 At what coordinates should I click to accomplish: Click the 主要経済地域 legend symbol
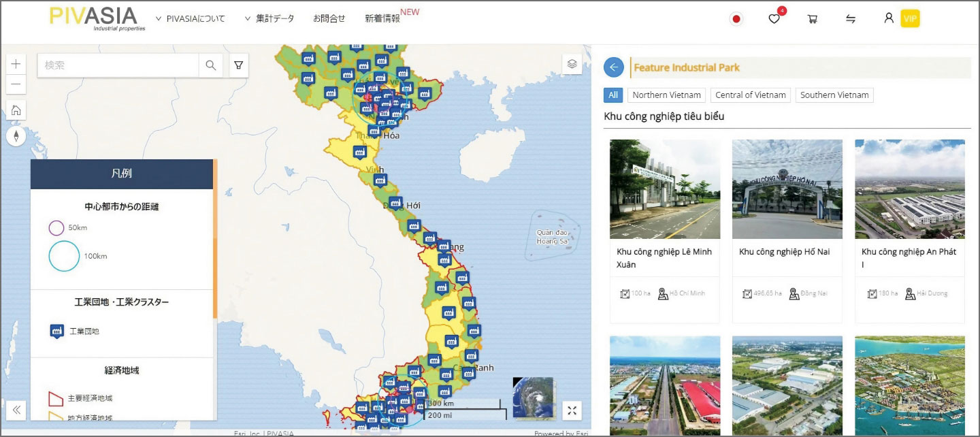pos(56,398)
